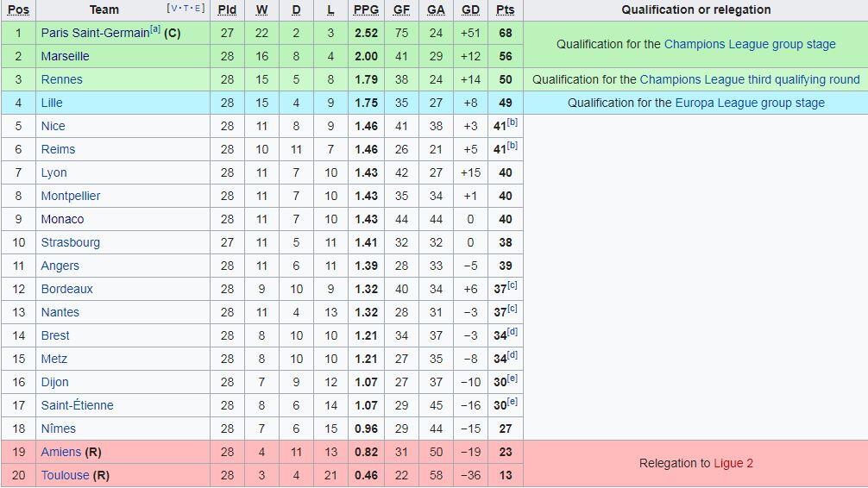Viewport: 868px width, 488px height.
Task: Open the Paris Saint-Germain team link
Action: pyautogui.click(x=95, y=34)
